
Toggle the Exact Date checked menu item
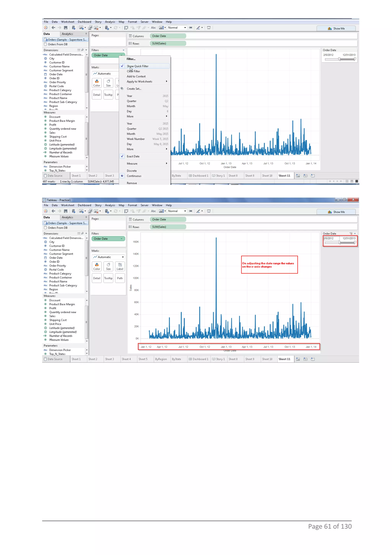(x=133, y=156)
